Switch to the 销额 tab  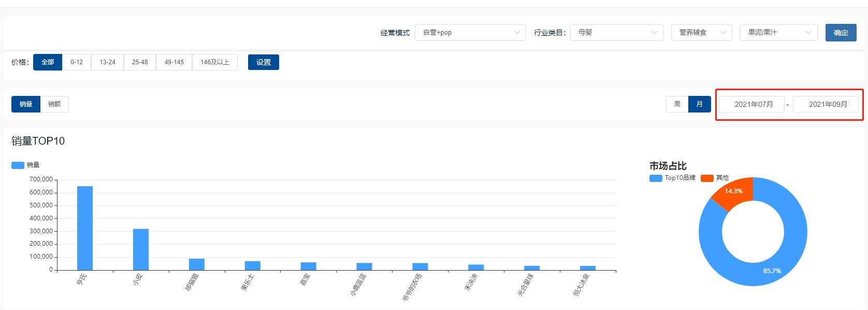(x=54, y=104)
